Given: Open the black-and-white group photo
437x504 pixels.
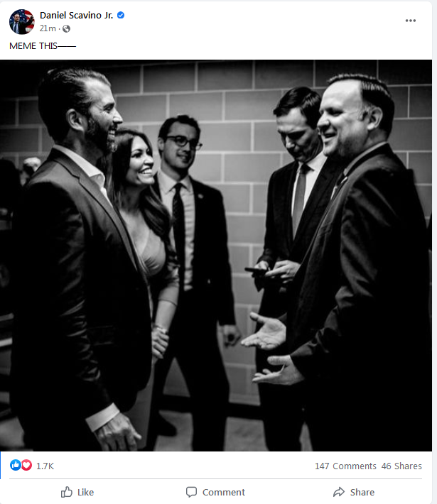Looking at the screenshot, I should pyautogui.click(x=216, y=256).
